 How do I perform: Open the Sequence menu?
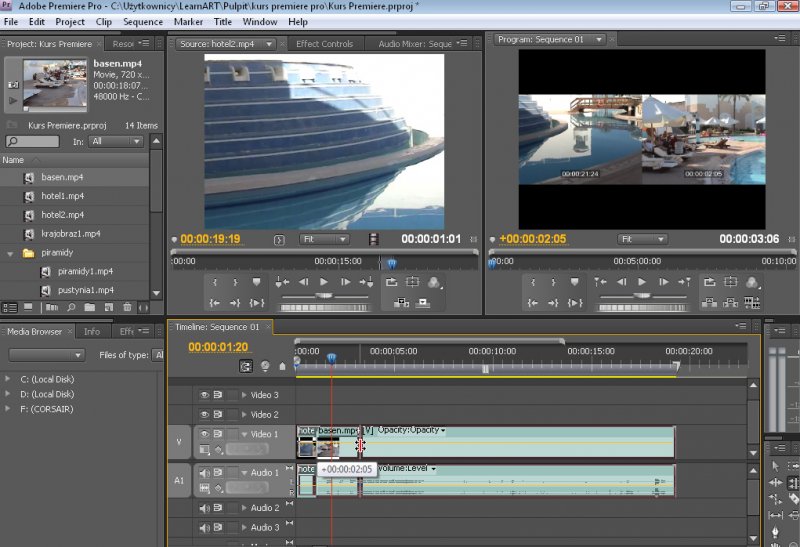(142, 21)
